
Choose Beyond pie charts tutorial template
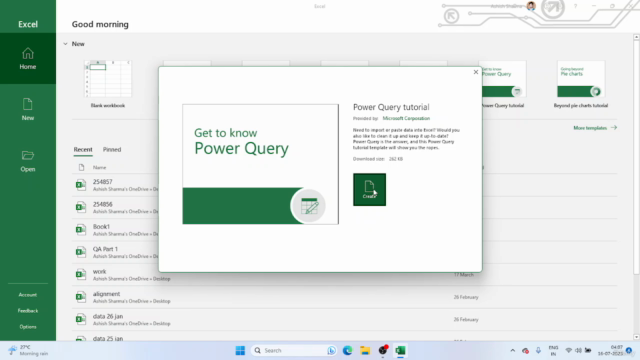click(581, 84)
